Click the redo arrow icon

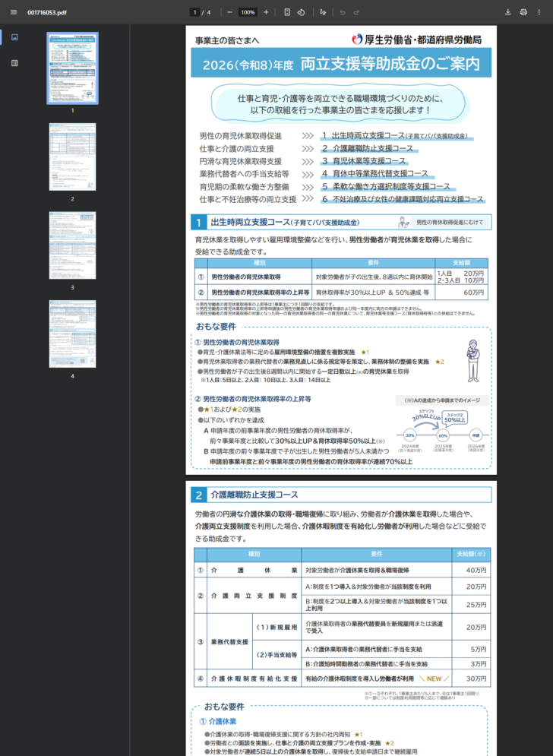356,12
